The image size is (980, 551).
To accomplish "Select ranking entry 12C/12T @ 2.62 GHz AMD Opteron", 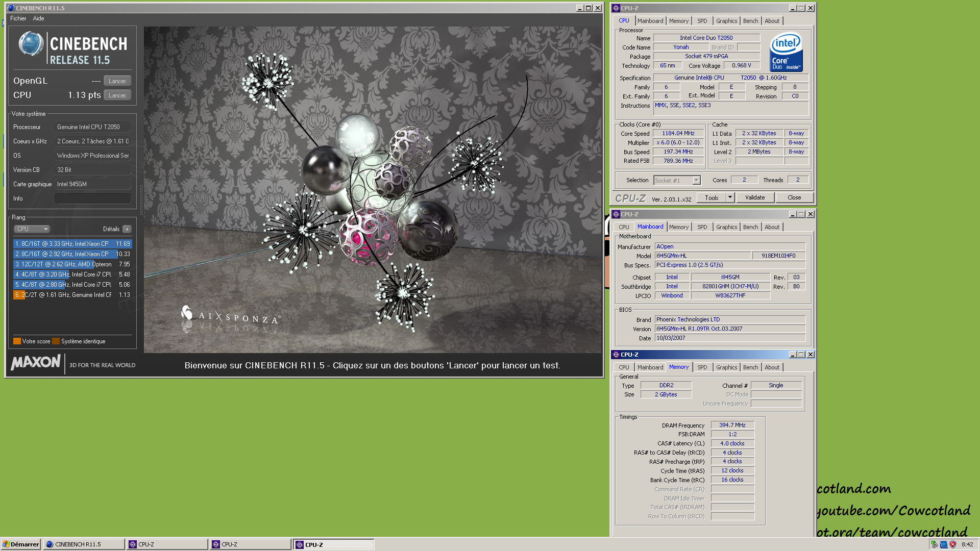I will [72, 264].
